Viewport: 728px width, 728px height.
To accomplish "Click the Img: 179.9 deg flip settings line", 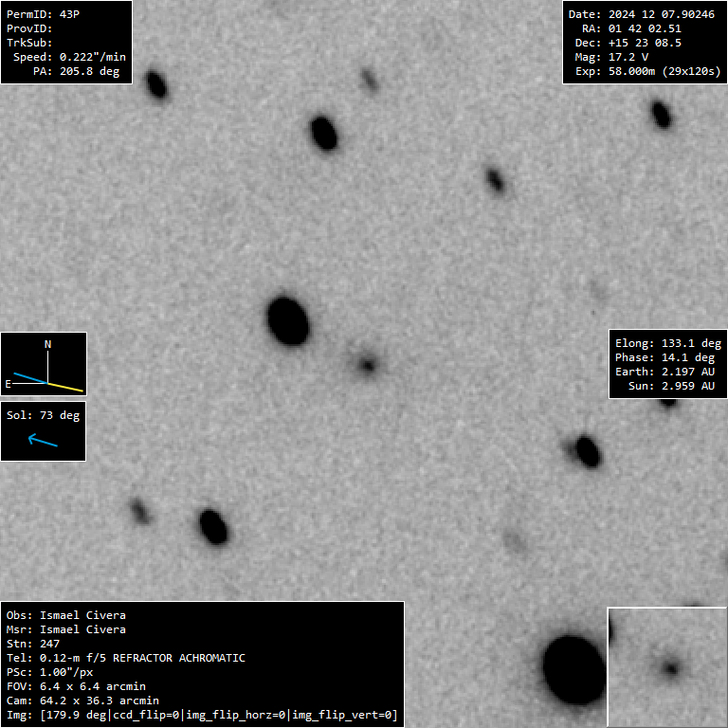I will click(202, 715).
